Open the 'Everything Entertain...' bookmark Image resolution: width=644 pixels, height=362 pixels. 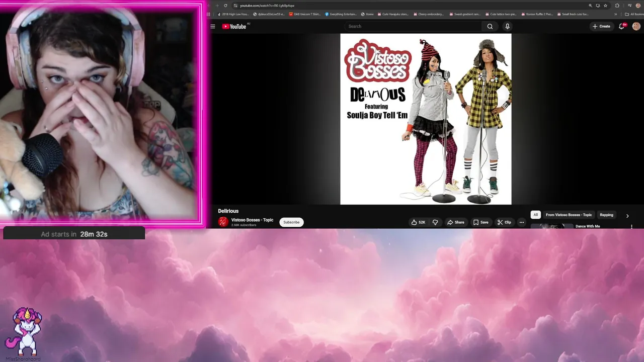pyautogui.click(x=341, y=14)
